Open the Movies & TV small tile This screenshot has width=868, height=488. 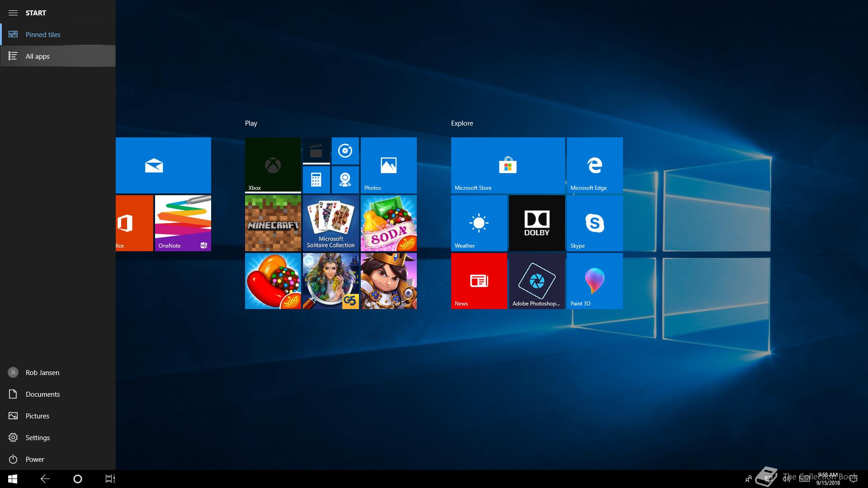click(x=316, y=151)
